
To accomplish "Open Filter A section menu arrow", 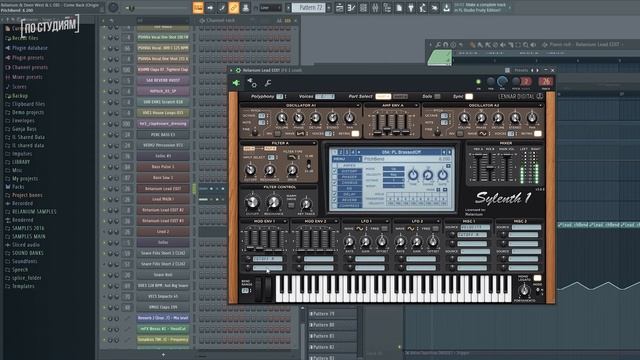I will [313, 143].
